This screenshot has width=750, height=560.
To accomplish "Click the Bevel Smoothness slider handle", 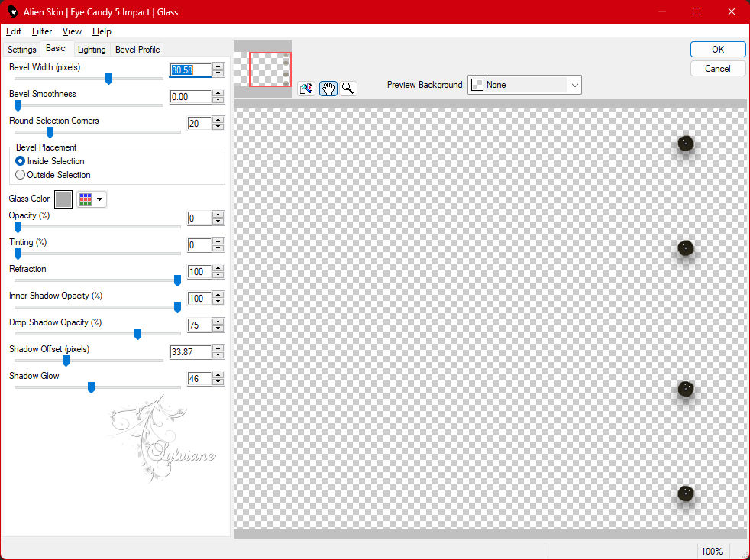I will [18, 105].
